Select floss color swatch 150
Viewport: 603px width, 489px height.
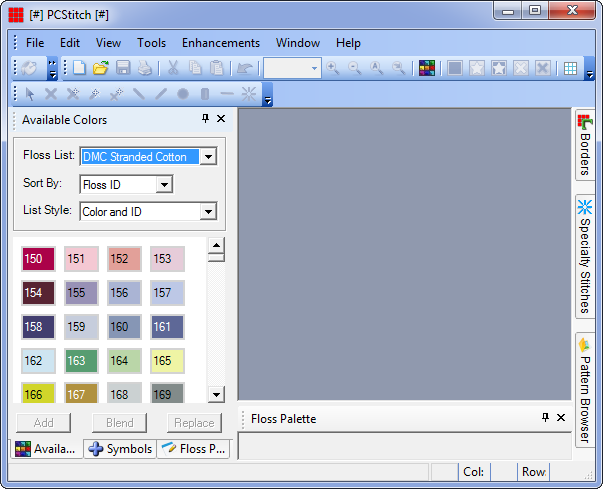pyautogui.click(x=38, y=259)
